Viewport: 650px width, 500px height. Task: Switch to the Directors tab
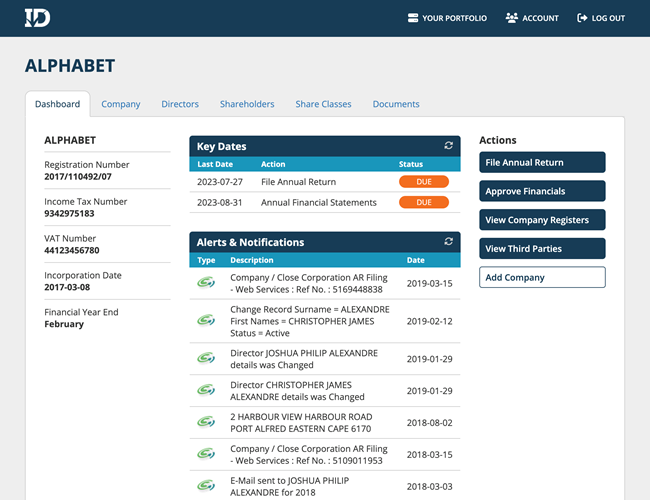click(180, 104)
